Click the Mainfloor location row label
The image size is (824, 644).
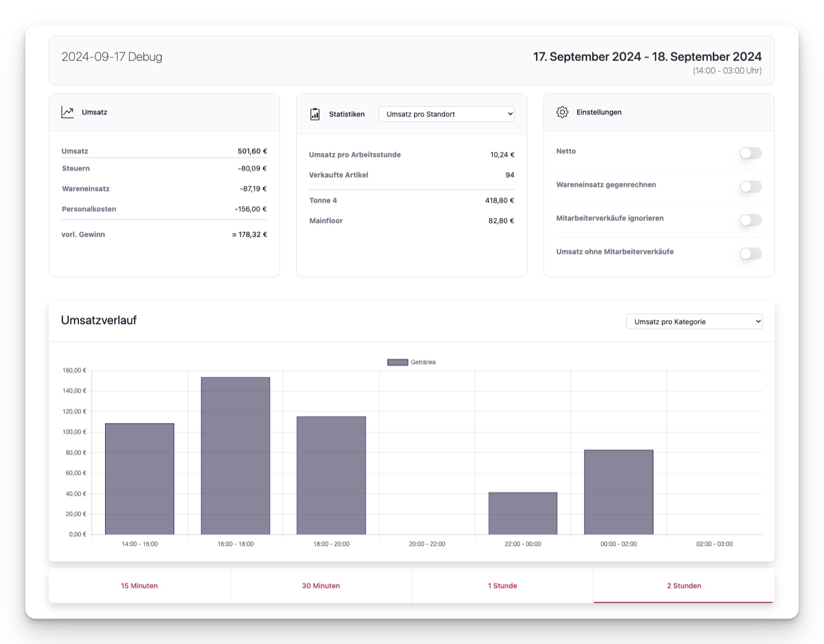pyautogui.click(x=326, y=221)
